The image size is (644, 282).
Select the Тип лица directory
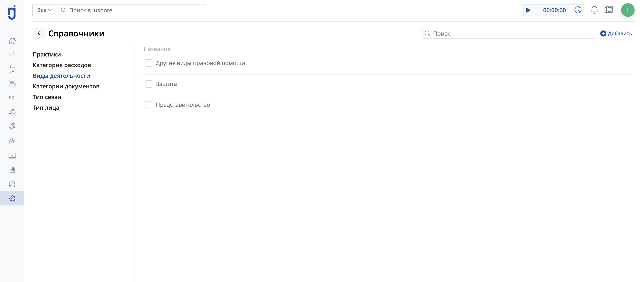pos(46,108)
